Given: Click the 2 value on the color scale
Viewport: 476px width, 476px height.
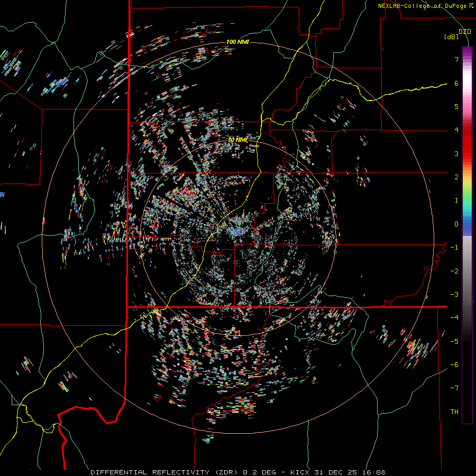Looking at the screenshot, I should click(456, 177).
